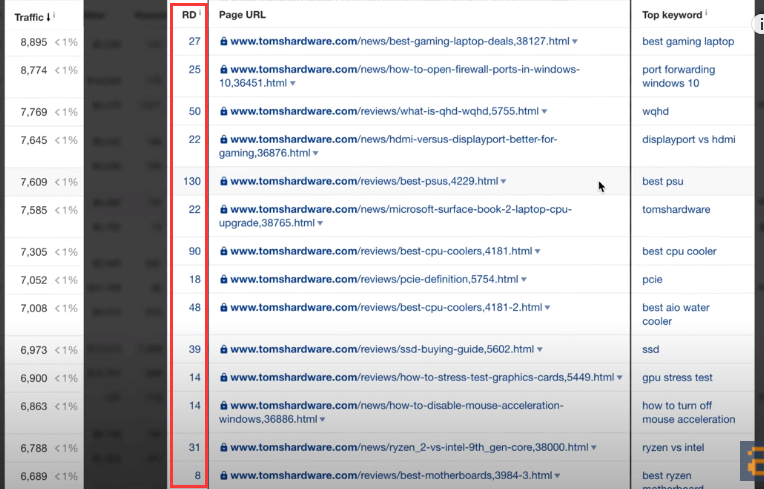Click RD value 8 for best-motherboards
764x489 pixels.
[197, 475]
